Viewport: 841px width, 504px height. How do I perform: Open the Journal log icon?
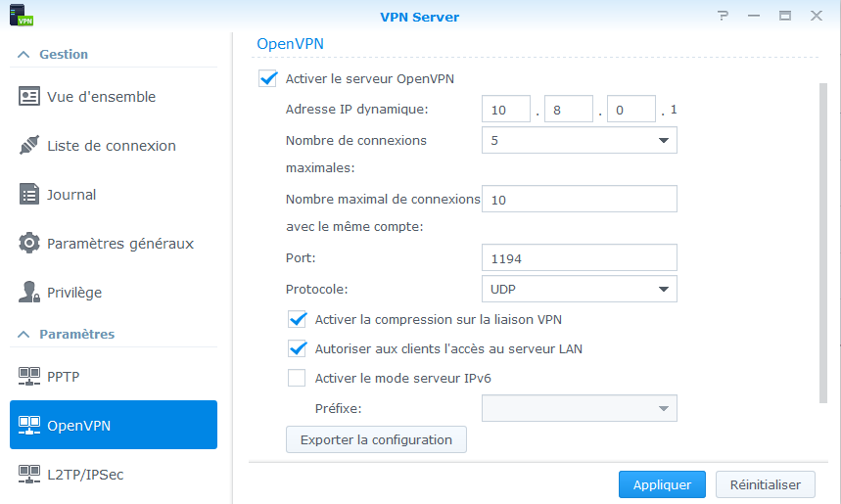[29, 195]
